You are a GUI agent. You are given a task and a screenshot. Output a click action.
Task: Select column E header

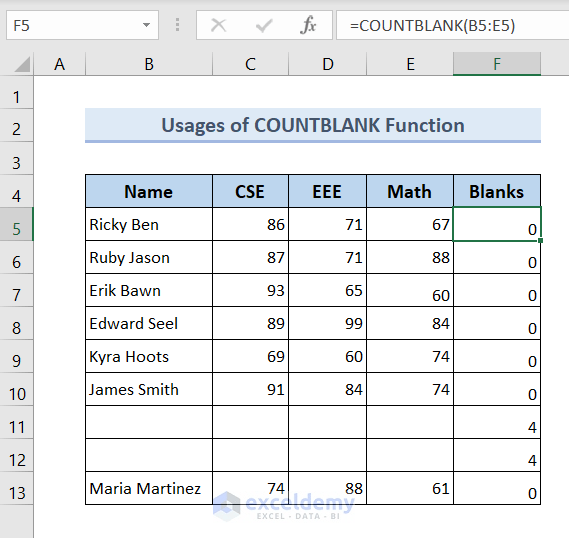(410, 64)
